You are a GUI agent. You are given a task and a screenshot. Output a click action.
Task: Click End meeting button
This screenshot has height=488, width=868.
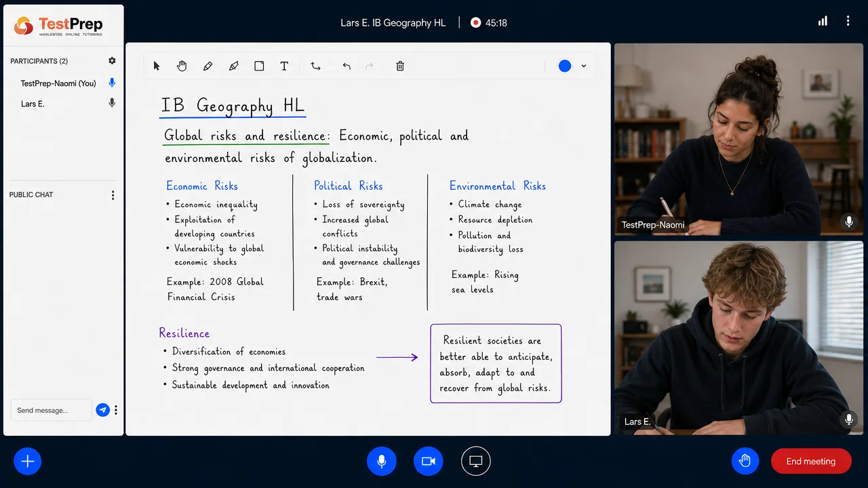point(811,462)
